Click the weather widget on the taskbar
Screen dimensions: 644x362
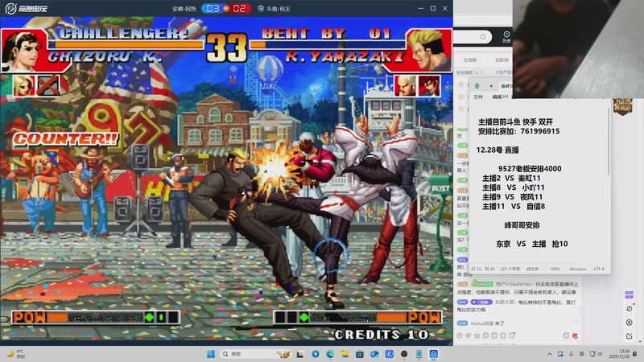pos(15,354)
